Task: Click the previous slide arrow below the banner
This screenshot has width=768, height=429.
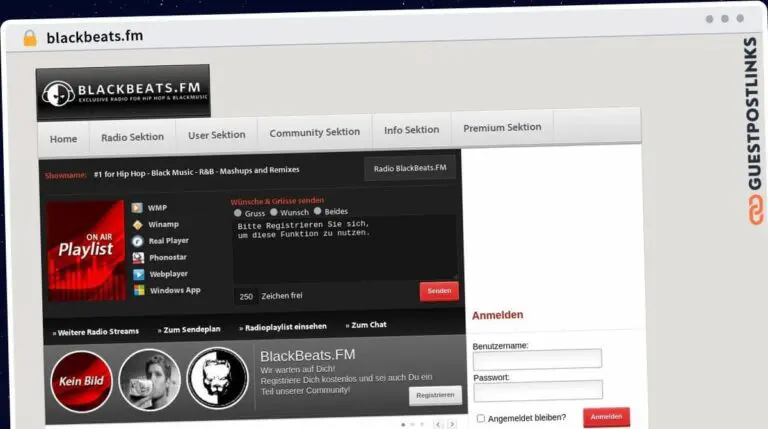Action: (x=438, y=424)
